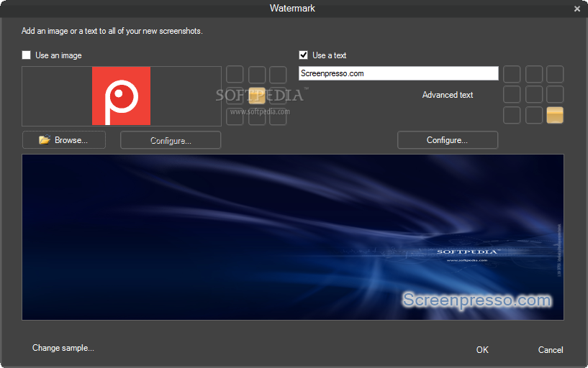Uncheck the Use a text checkbox
The image size is (588, 368).
(304, 55)
